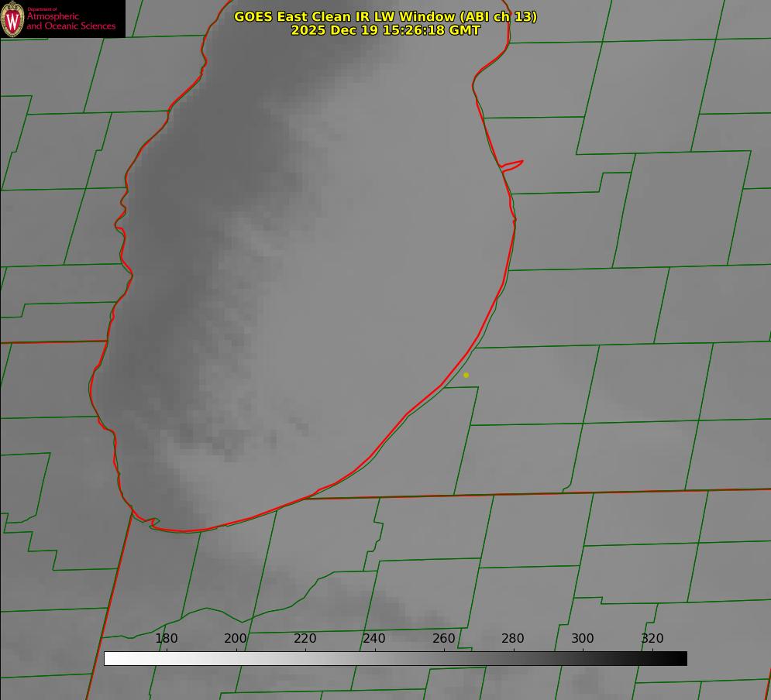771x700 pixels.
Task: Click the mid-gray center of the colorbar
Action: click(x=395, y=658)
